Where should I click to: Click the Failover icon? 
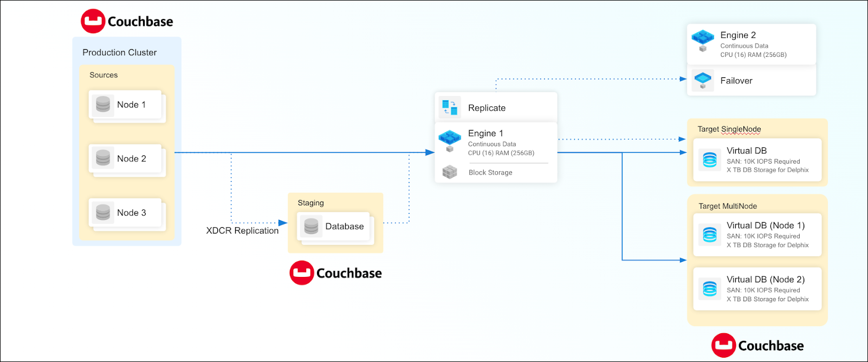coord(703,80)
